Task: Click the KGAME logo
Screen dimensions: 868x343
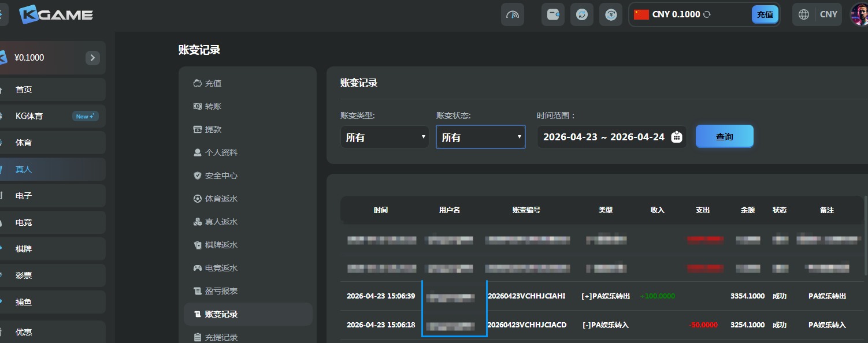Action: (x=56, y=14)
